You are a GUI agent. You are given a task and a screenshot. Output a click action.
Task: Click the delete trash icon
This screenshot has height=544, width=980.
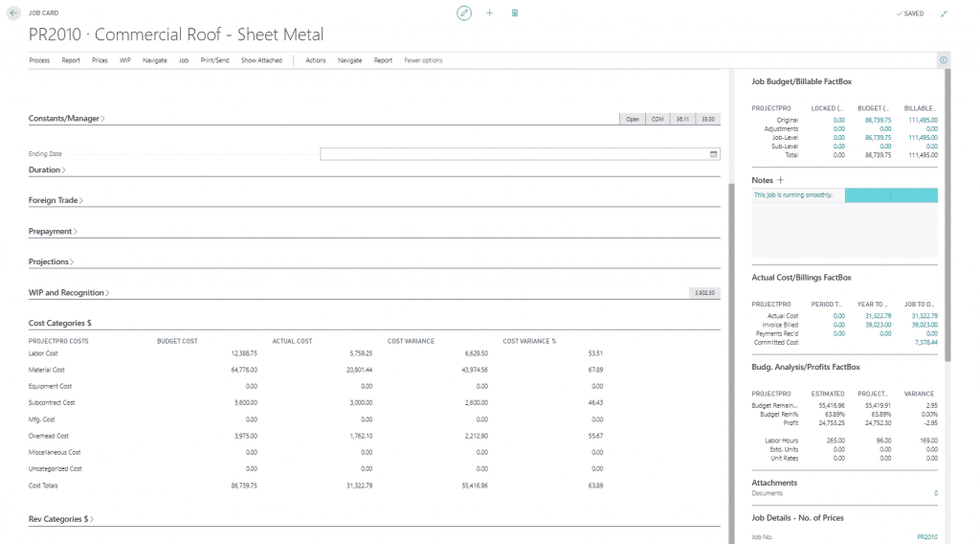(515, 13)
